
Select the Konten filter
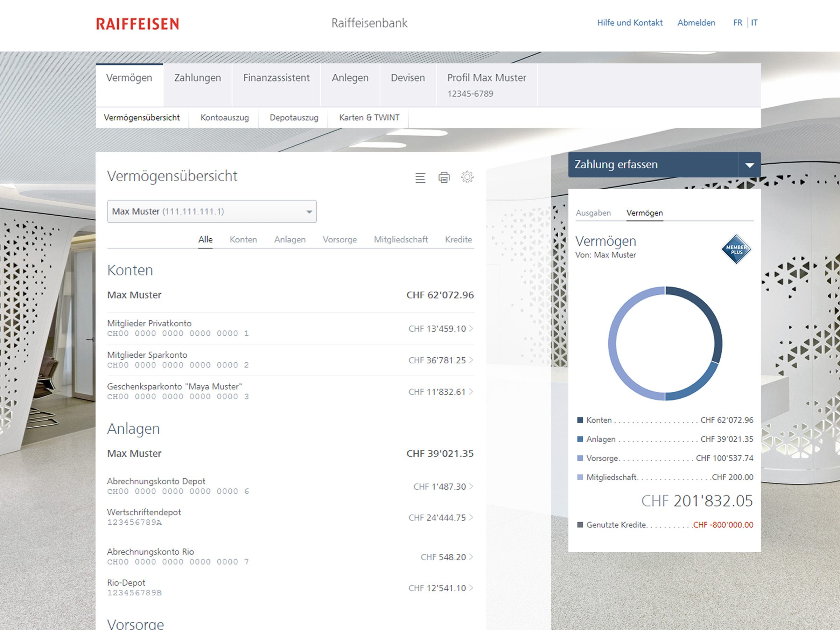pos(243,239)
